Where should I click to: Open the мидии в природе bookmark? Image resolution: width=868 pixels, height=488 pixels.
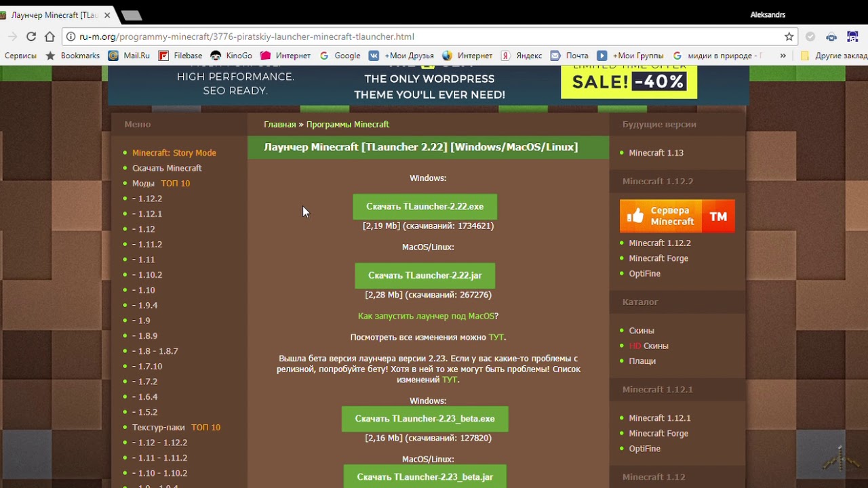click(717, 56)
